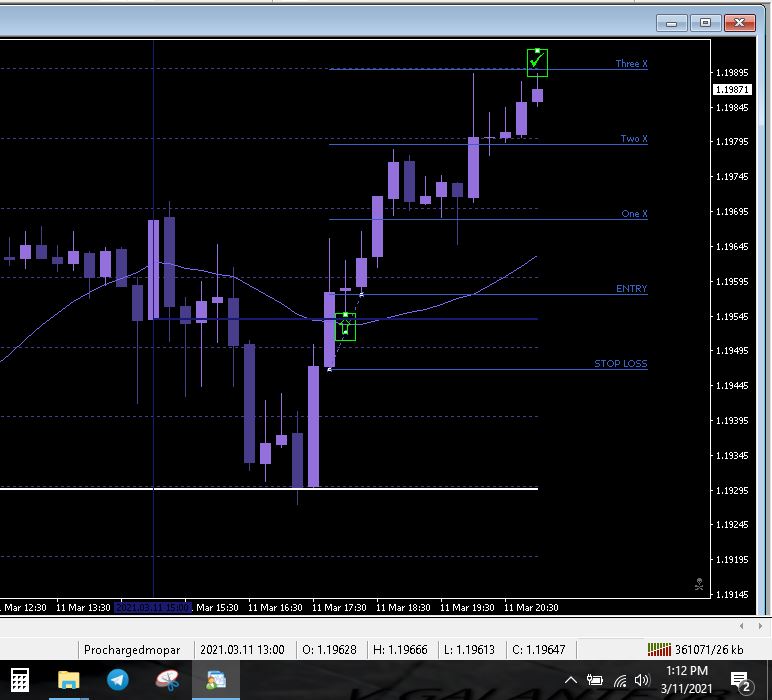This screenshot has width=772, height=700.
Task: Select the Two X level label
Action: click(634, 139)
